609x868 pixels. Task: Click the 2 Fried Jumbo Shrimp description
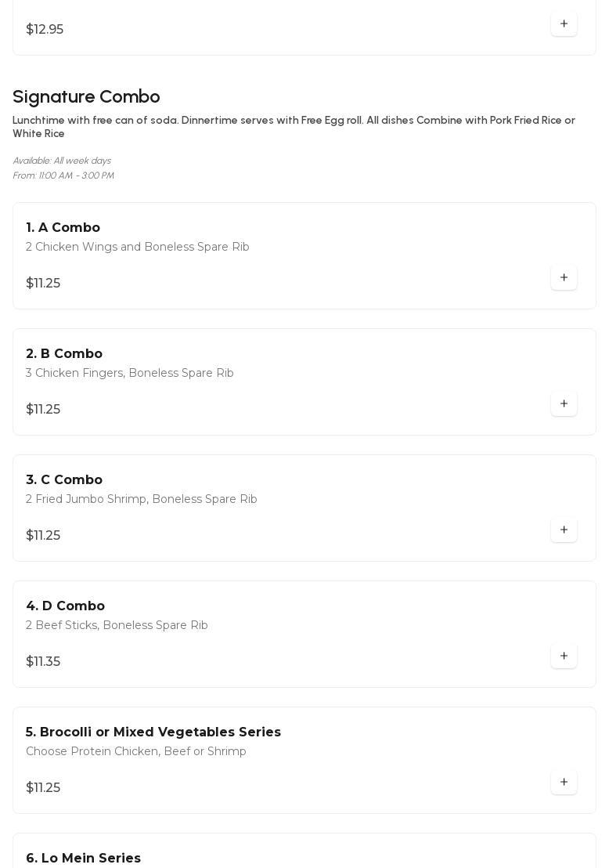pyautogui.click(x=142, y=499)
